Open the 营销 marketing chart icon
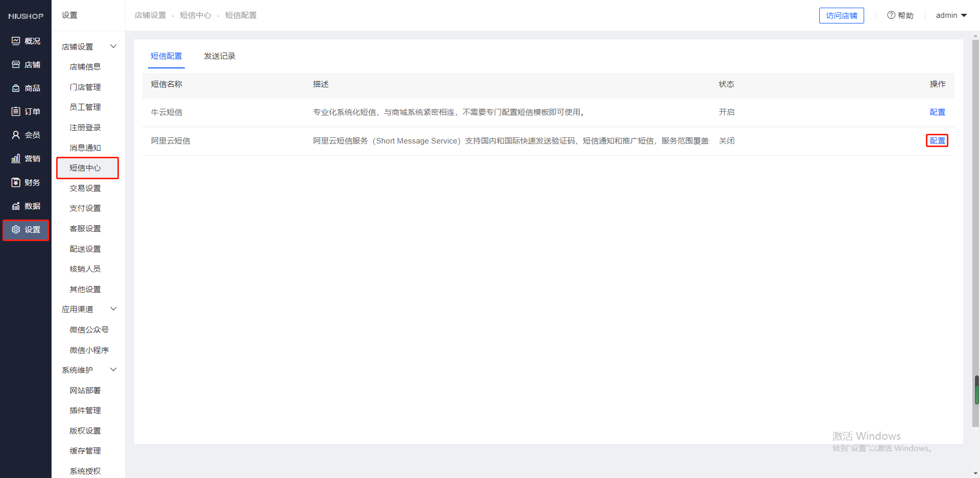The image size is (980, 478). (16, 158)
